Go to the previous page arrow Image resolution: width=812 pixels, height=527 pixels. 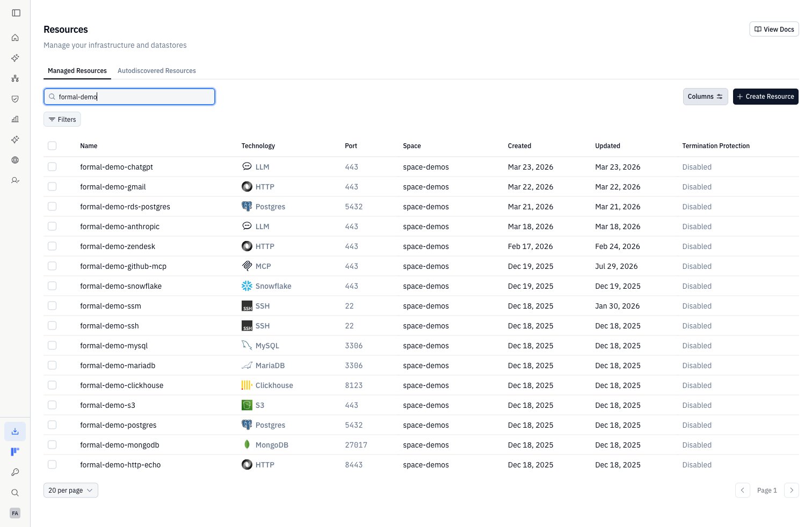pyautogui.click(x=743, y=491)
